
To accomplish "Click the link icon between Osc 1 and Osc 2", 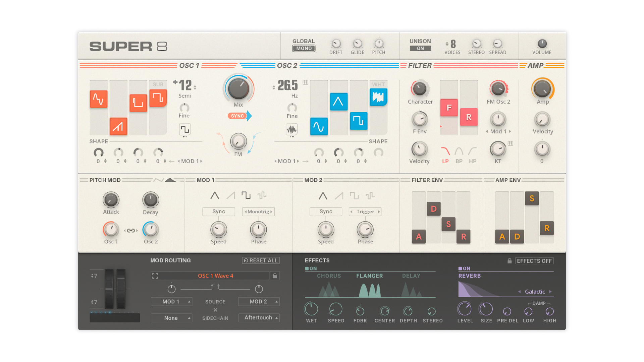I will 131,231.
